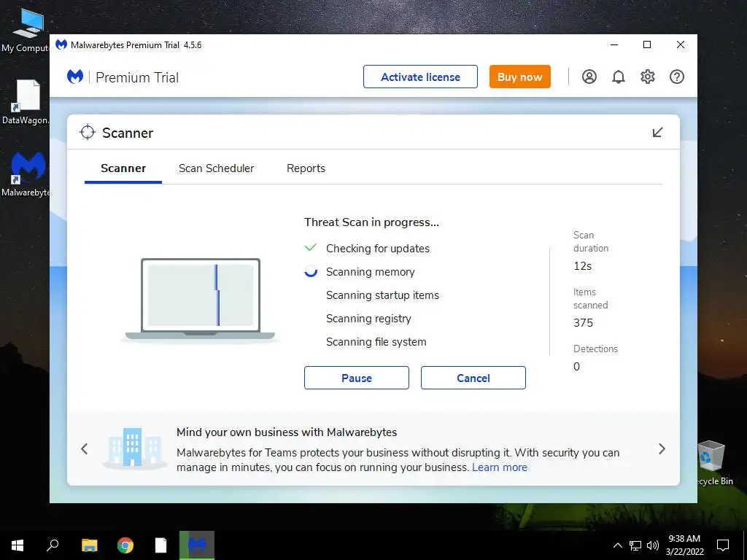Click the Scanner crosshair icon

pos(88,132)
